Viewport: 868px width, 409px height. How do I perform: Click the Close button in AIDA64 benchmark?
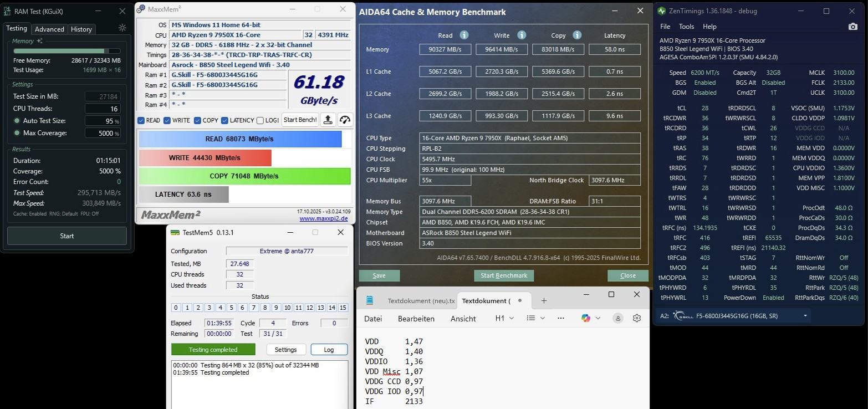628,275
